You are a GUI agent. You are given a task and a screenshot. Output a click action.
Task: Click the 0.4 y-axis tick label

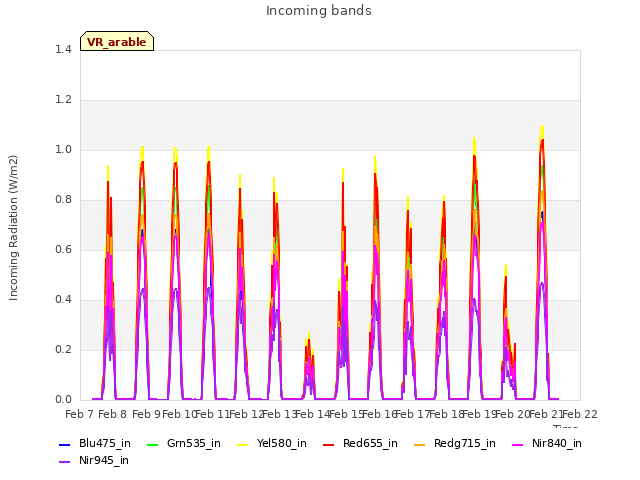point(63,300)
